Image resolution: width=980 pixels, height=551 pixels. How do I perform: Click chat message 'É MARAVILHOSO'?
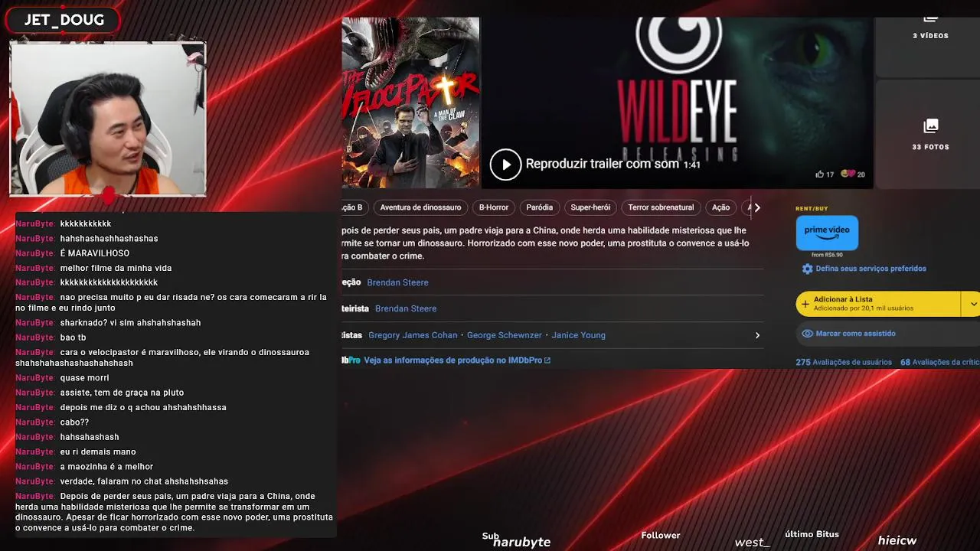click(x=95, y=253)
